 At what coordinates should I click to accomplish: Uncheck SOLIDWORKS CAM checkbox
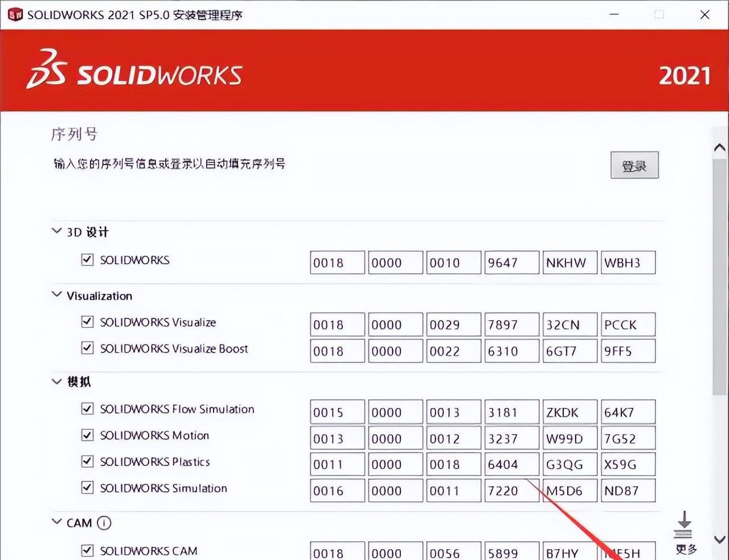[87, 550]
